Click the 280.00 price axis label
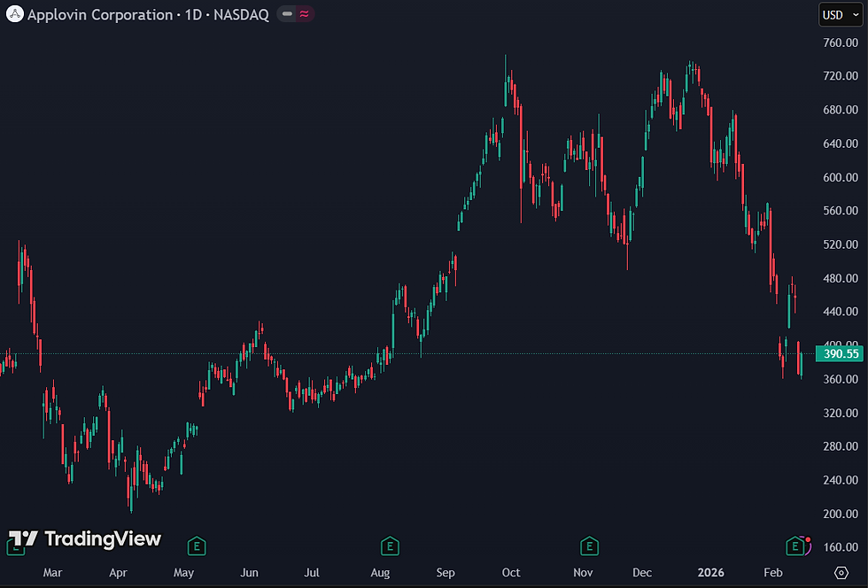The image size is (868, 588). 841,446
